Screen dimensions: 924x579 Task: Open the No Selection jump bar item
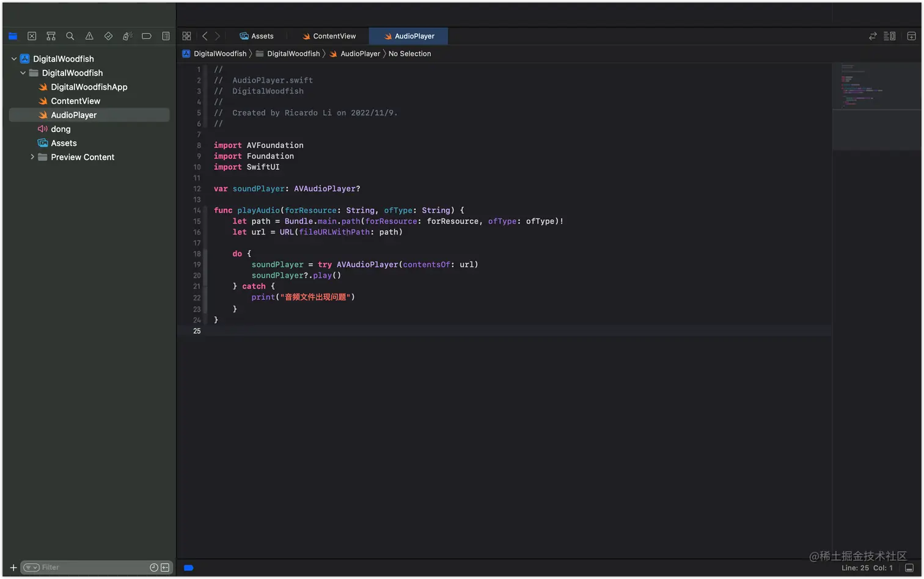point(410,54)
